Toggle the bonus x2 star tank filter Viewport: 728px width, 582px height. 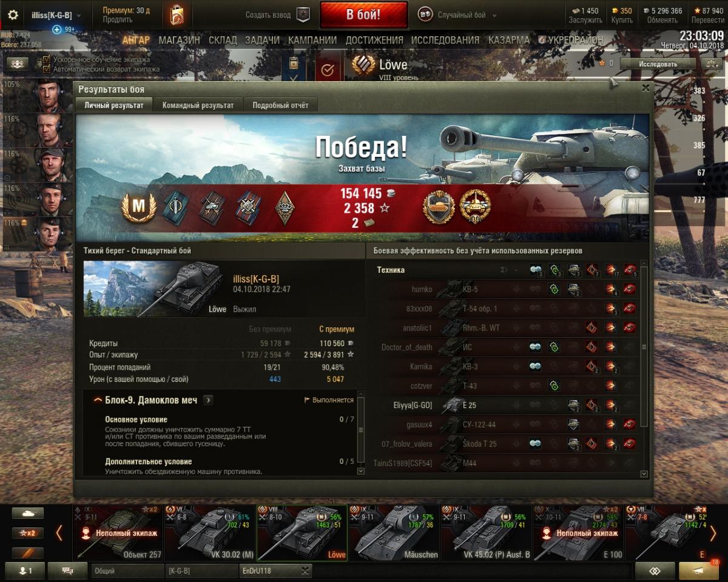tap(28, 533)
